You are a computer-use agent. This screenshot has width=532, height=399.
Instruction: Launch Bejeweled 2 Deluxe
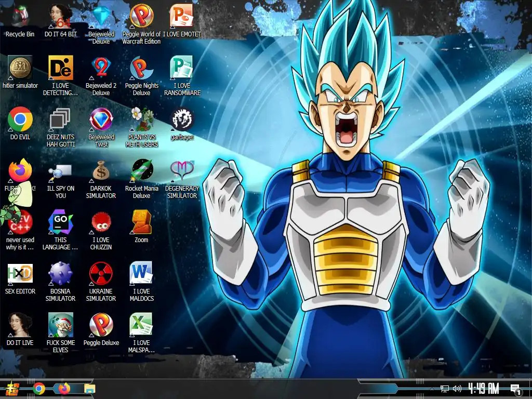point(101,75)
